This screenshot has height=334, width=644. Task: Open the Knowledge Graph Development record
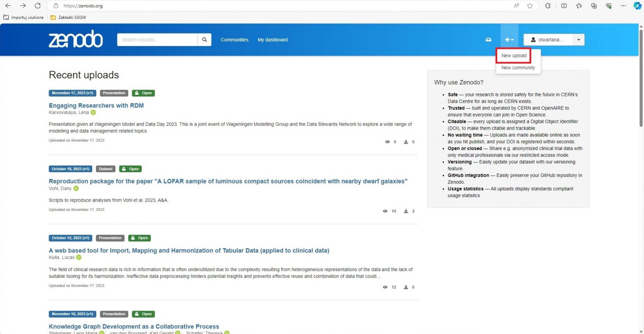[134, 326]
